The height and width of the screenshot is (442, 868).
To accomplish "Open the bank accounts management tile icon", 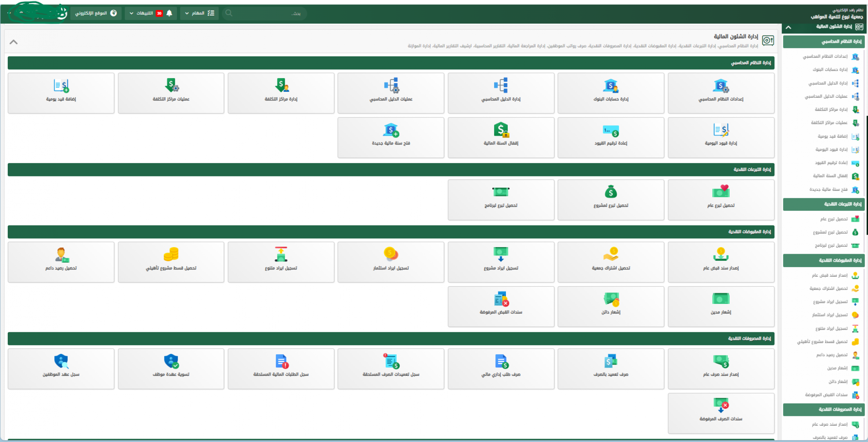I will click(x=610, y=86).
